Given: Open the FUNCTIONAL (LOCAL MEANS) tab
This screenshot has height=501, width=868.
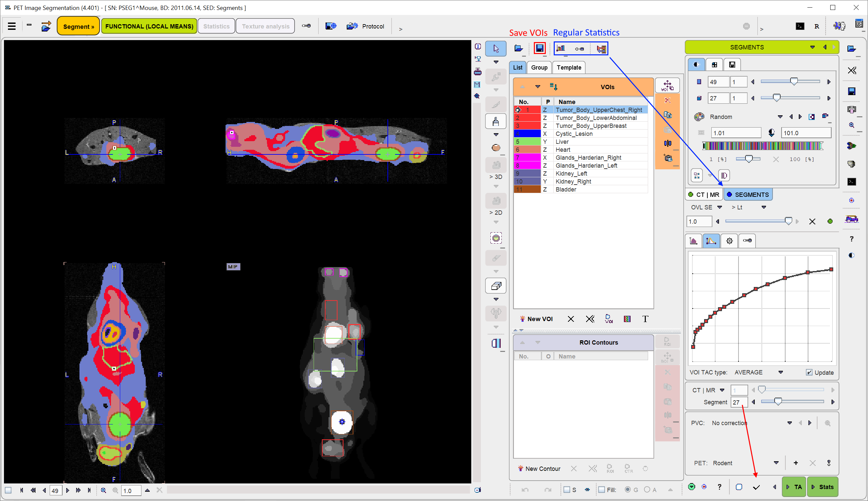Looking at the screenshot, I should click(x=149, y=26).
